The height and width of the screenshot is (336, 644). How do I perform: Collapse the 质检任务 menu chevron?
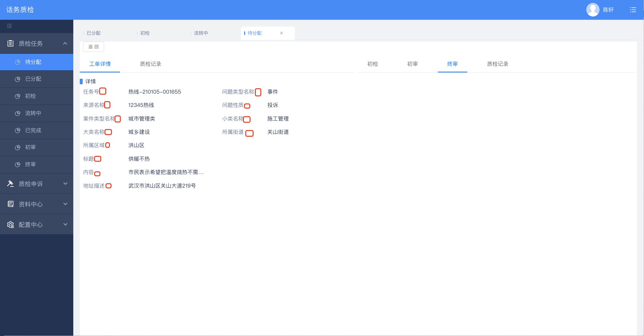pos(65,43)
